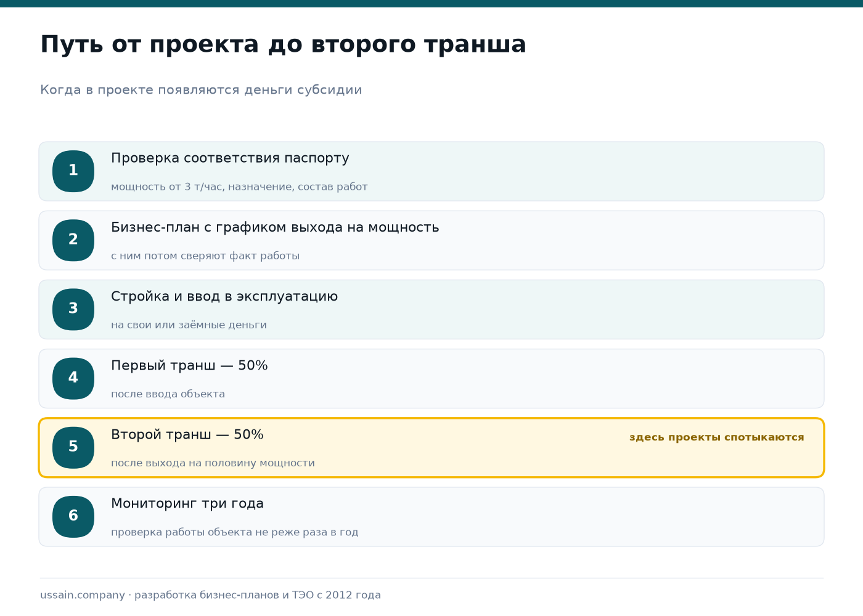Click the line "после ввода объекта"

168,394
